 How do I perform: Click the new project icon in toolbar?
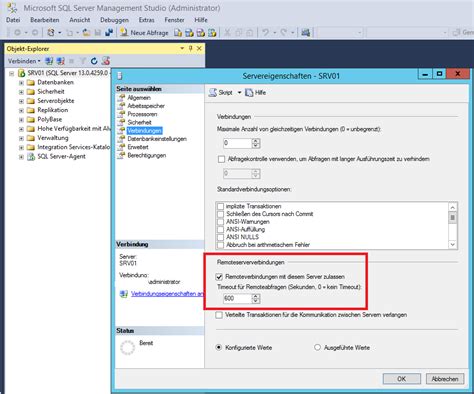coord(51,33)
